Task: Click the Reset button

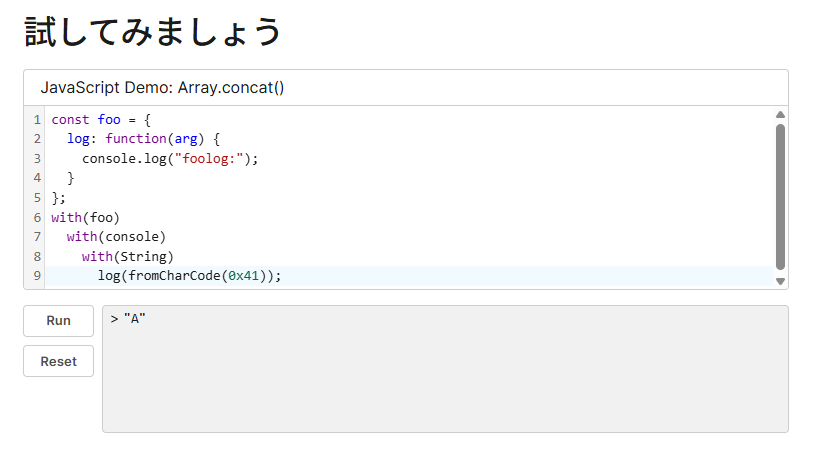Action: [x=58, y=361]
